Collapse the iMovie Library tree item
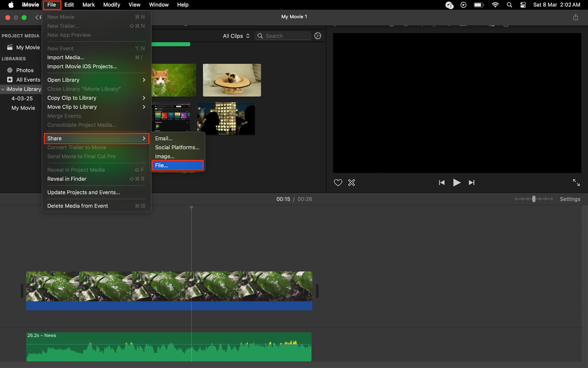Screen dimensions: 588x368 pyautogui.click(x=3, y=89)
